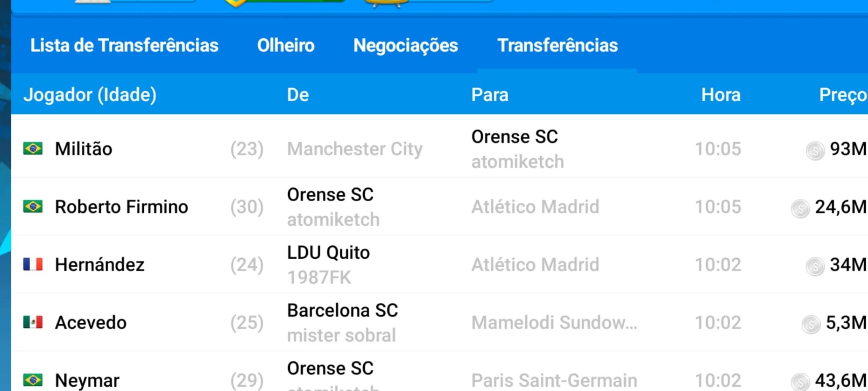The image size is (868, 391).
Task: Click France flag icon beside Hernández
Action: 33,264
